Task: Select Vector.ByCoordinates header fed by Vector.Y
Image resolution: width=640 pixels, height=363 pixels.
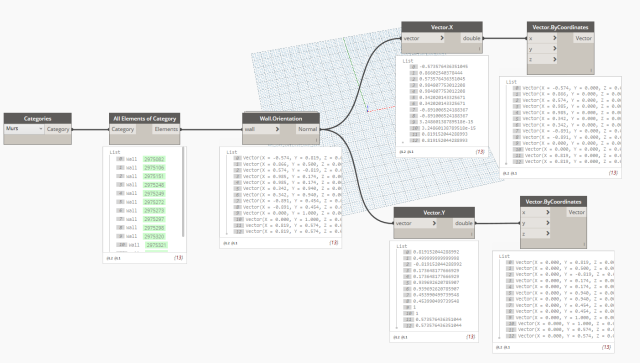Action: 553,202
